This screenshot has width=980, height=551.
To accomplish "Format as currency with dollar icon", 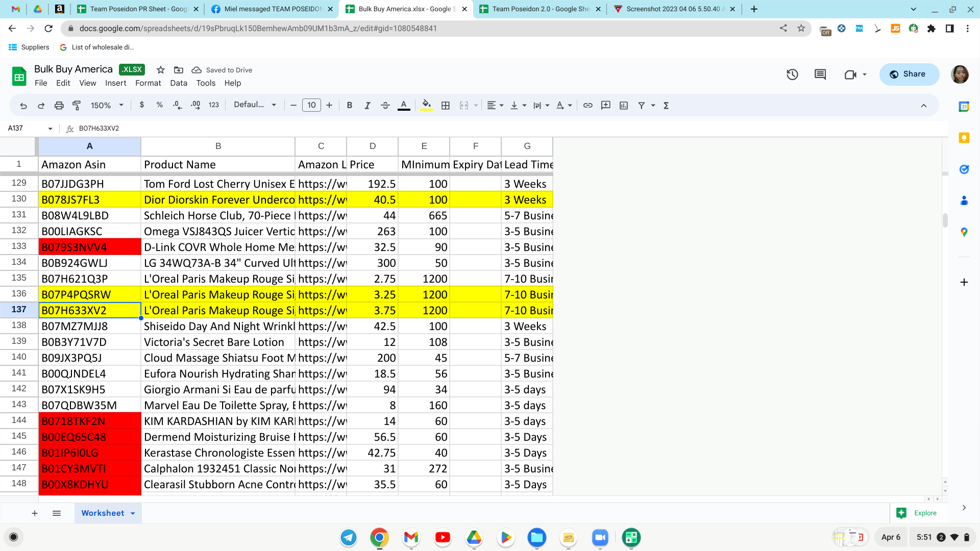I will click(142, 105).
